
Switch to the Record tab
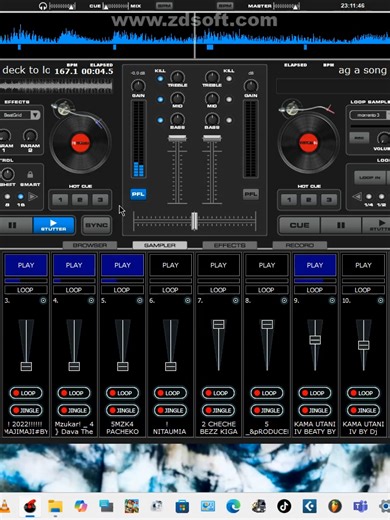300,245
